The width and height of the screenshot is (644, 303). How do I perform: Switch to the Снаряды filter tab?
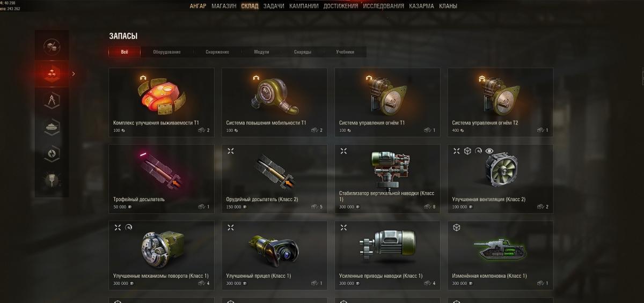303,52
